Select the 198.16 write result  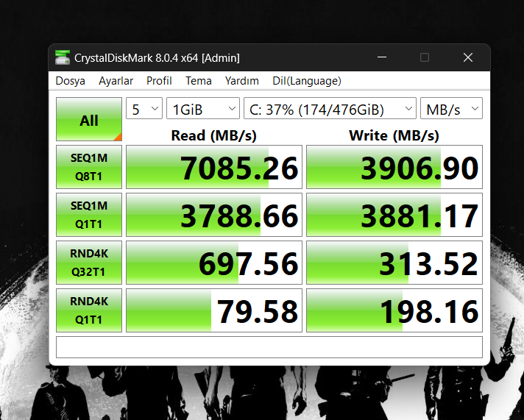pos(394,310)
